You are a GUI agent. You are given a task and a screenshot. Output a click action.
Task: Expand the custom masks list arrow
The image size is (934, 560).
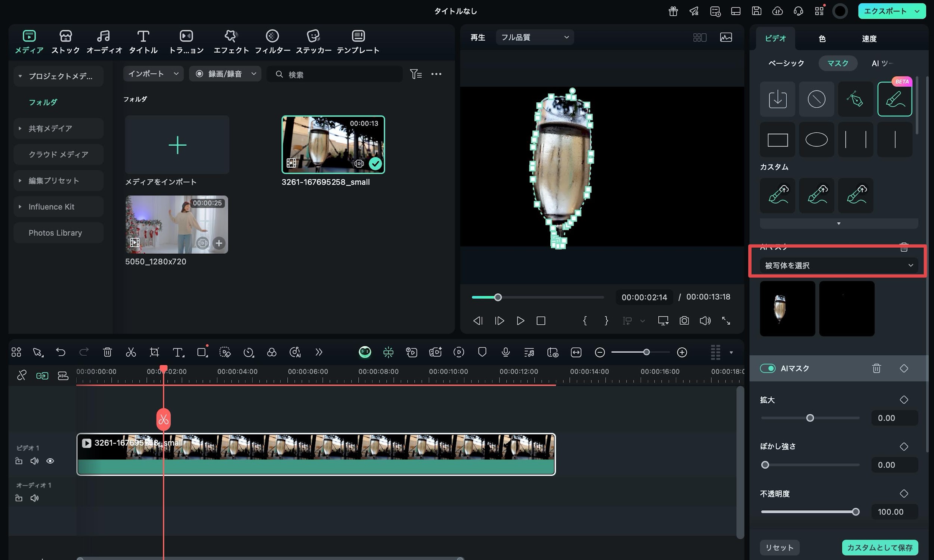point(838,223)
